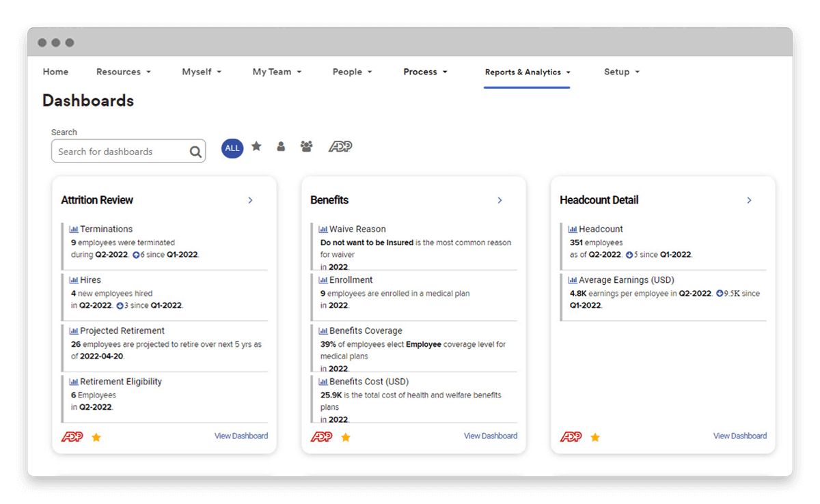Image resolution: width=820 pixels, height=504 pixels.
Task: Toggle favorite star on Attrition Review card
Action: pos(96,437)
